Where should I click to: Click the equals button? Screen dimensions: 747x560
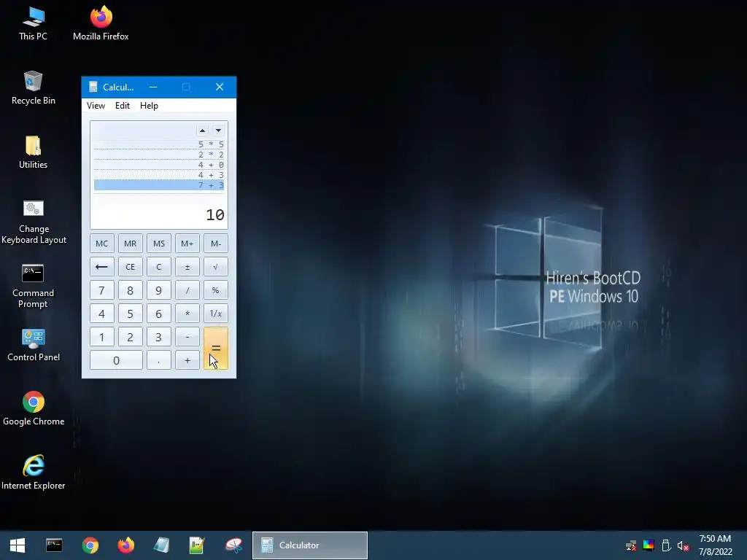(x=216, y=349)
